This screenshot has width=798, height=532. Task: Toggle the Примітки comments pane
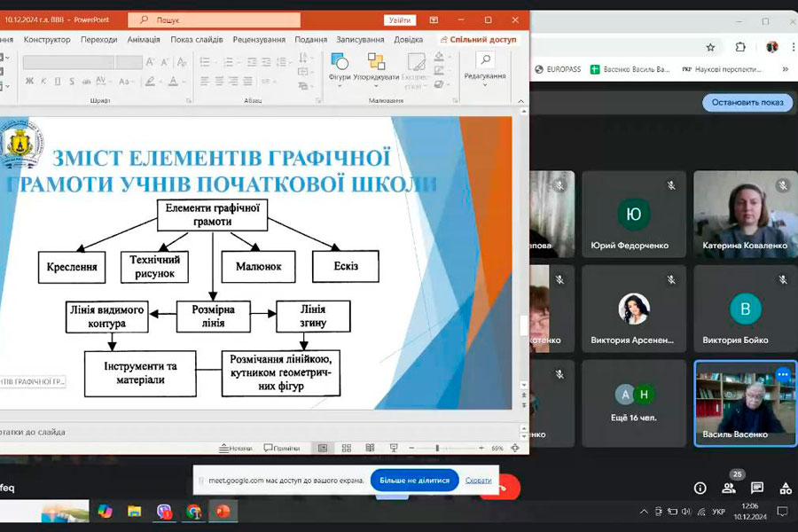click(x=281, y=448)
